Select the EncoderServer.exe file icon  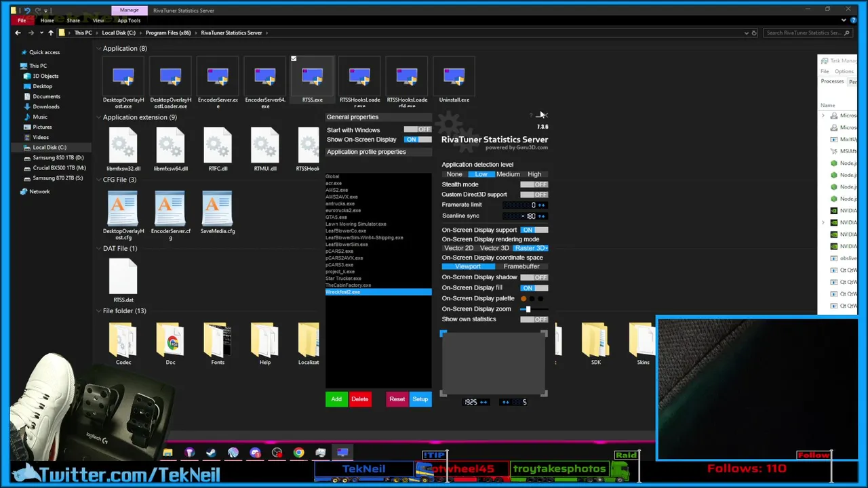coord(218,78)
